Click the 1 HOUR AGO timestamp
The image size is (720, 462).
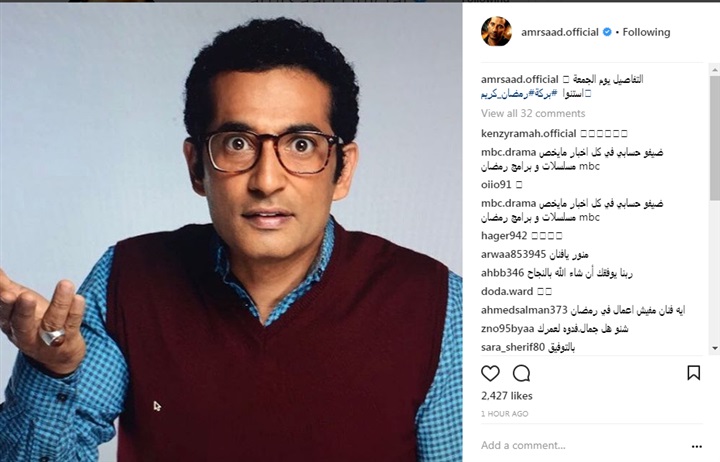504,414
